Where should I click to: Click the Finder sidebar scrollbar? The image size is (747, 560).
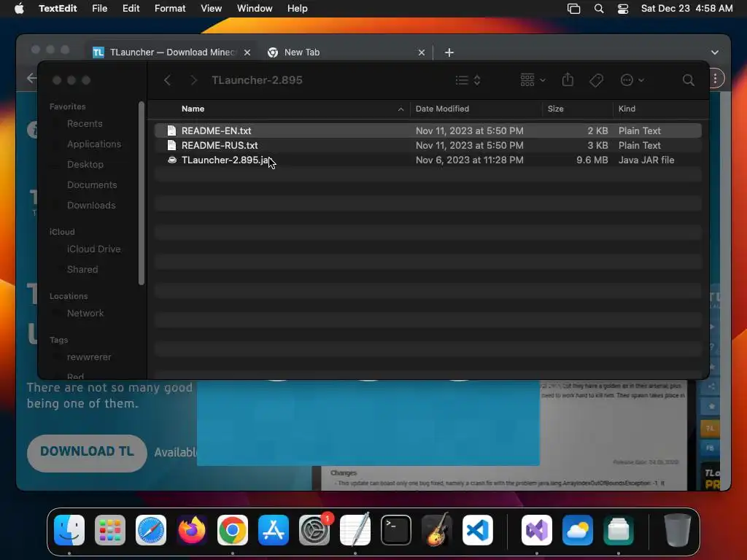pos(141,192)
